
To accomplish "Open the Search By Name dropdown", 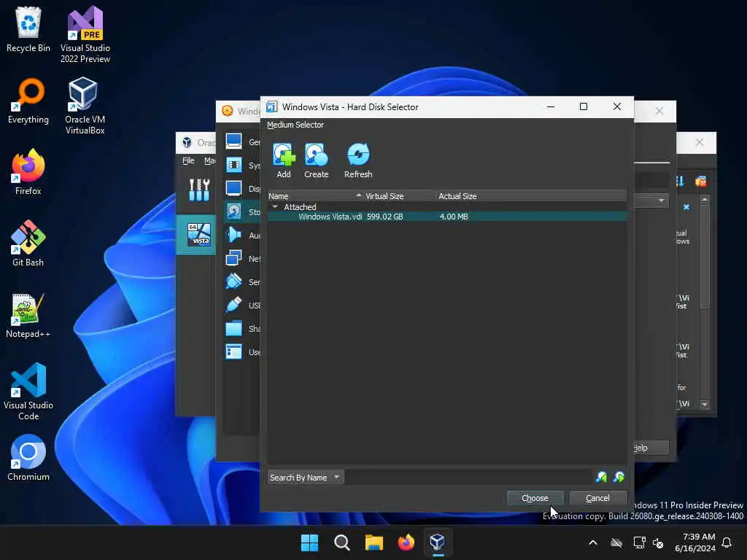I will point(305,477).
